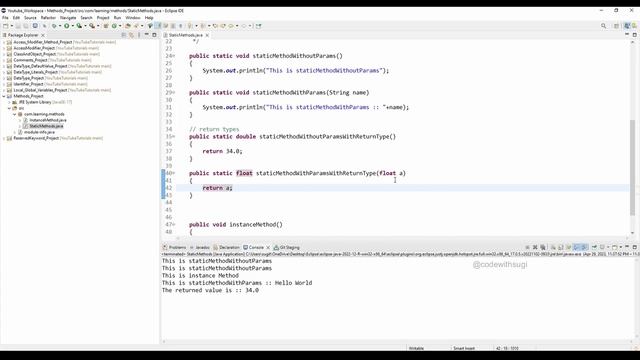Click the Last Edit Location toolbar icon
The height and width of the screenshot is (360, 640).
point(215,26)
